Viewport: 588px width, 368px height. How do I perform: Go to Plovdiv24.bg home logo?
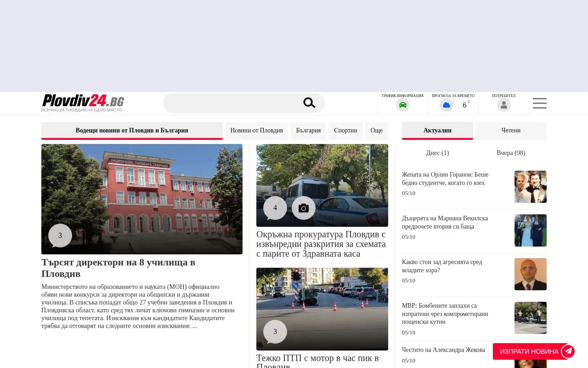(x=83, y=103)
